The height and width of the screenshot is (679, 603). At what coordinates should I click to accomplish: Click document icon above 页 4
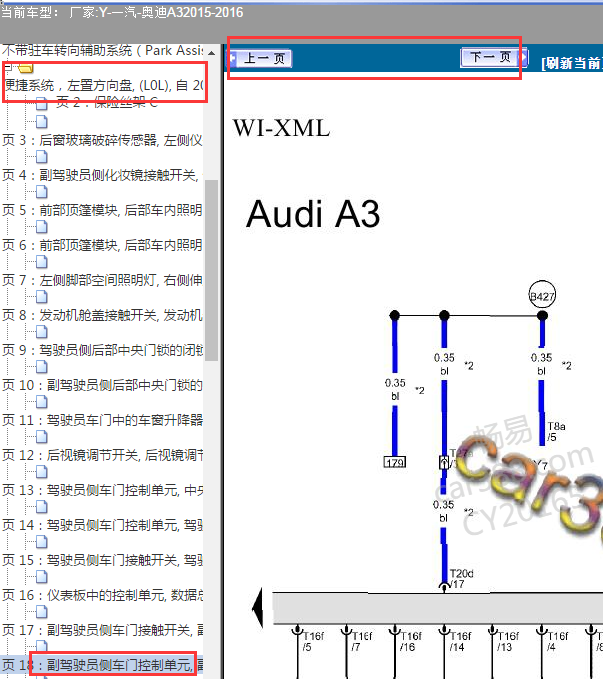point(42,157)
